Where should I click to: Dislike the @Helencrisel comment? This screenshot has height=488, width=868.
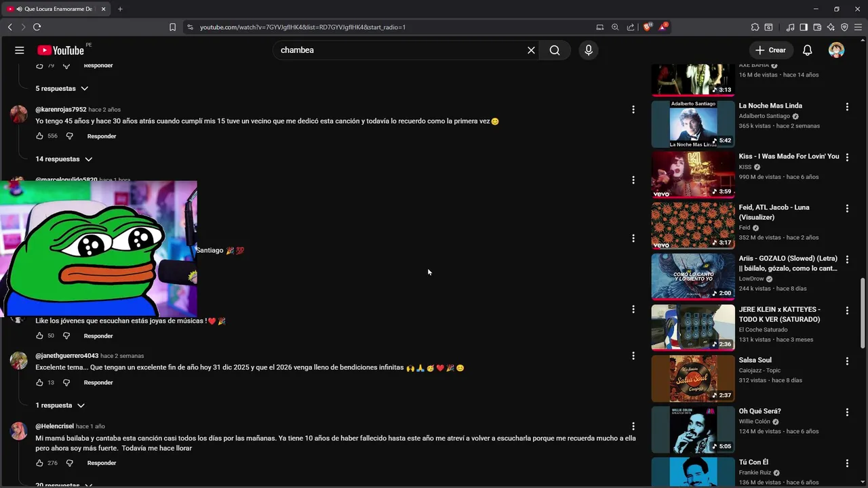[x=69, y=463]
